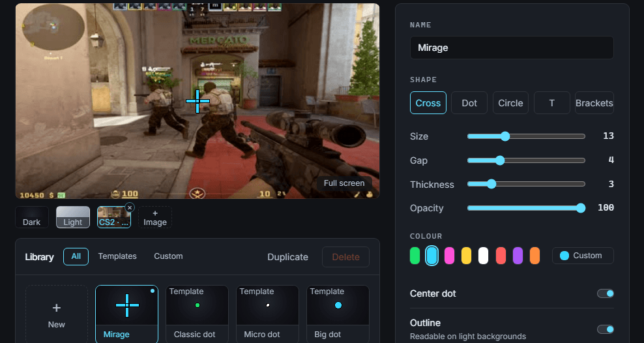Select the Light background preset
The width and height of the screenshot is (644, 343).
tap(73, 217)
